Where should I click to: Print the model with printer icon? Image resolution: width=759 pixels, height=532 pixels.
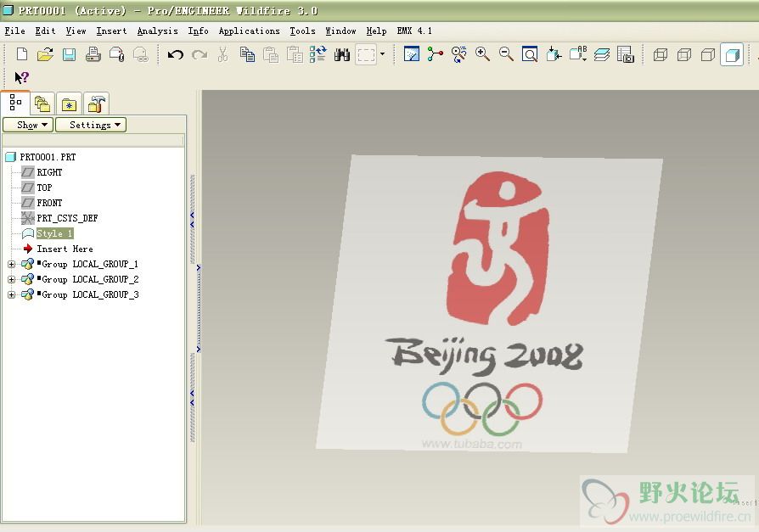click(x=93, y=54)
